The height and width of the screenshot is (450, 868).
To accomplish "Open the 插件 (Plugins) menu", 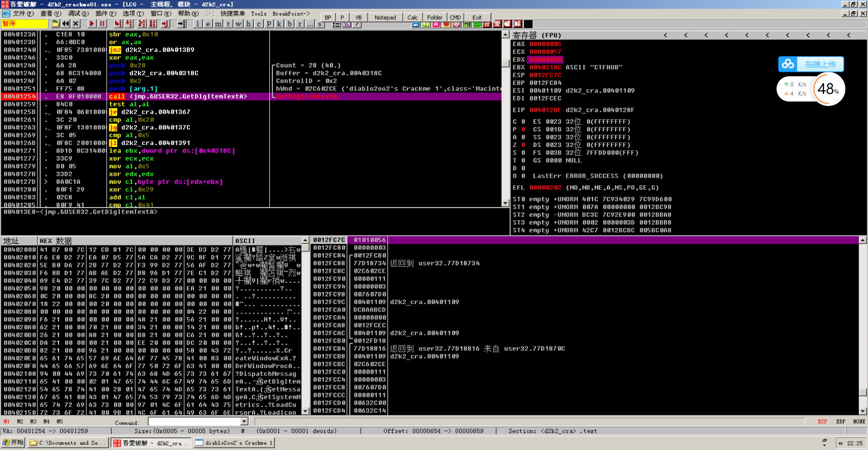I will (105, 14).
